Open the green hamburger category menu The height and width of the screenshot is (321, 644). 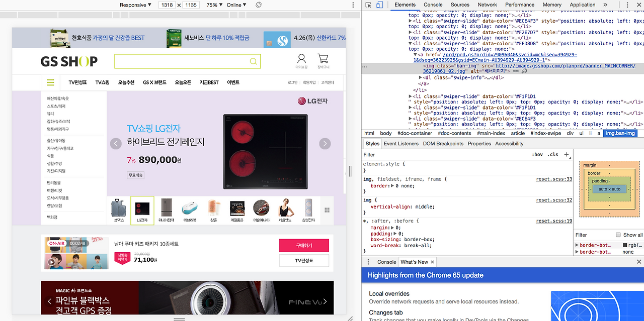(x=50, y=82)
